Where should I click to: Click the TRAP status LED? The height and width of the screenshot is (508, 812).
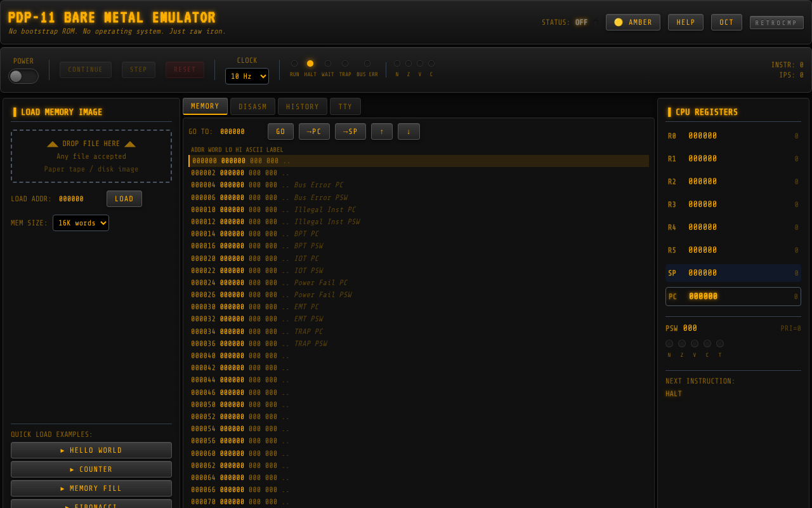click(345, 63)
